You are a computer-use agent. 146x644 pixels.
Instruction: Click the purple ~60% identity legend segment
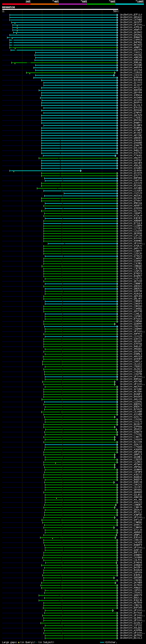(73, 4)
